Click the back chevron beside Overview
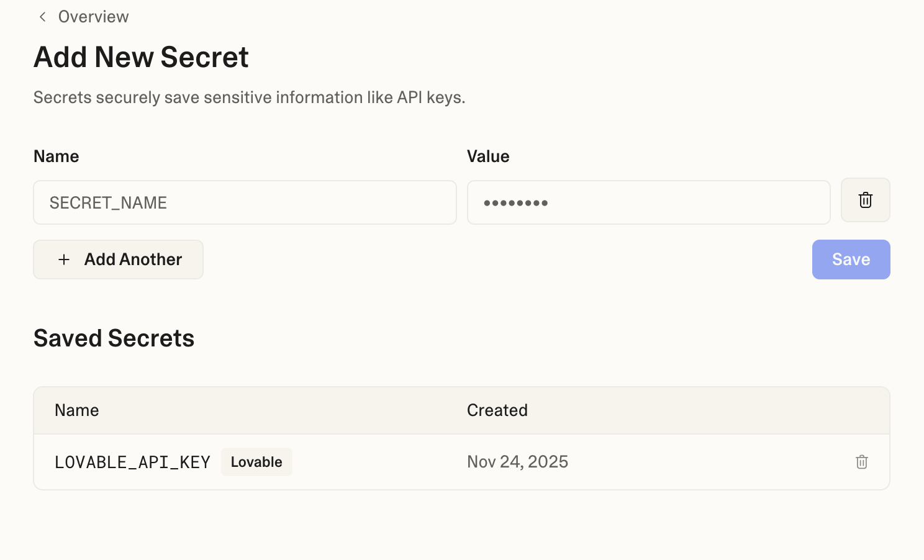Image resolution: width=924 pixels, height=560 pixels. click(42, 17)
